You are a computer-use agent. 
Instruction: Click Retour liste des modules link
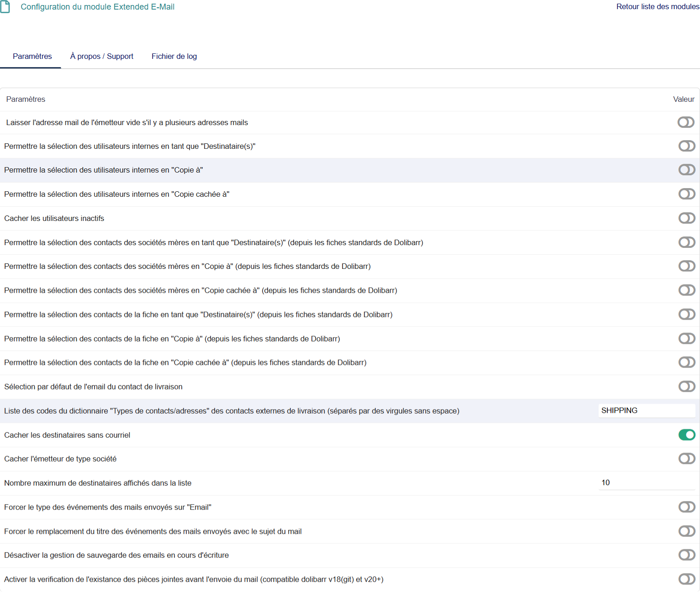tap(657, 6)
